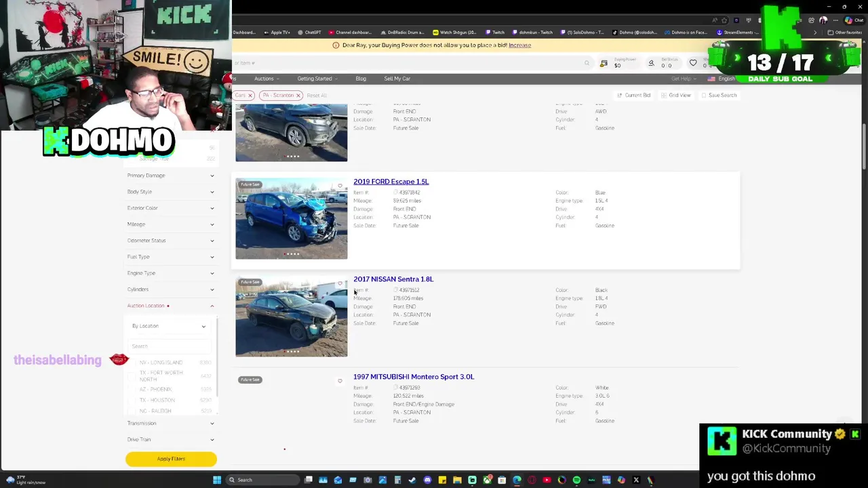Remove the PA - Scranton filter chip

click(298, 96)
